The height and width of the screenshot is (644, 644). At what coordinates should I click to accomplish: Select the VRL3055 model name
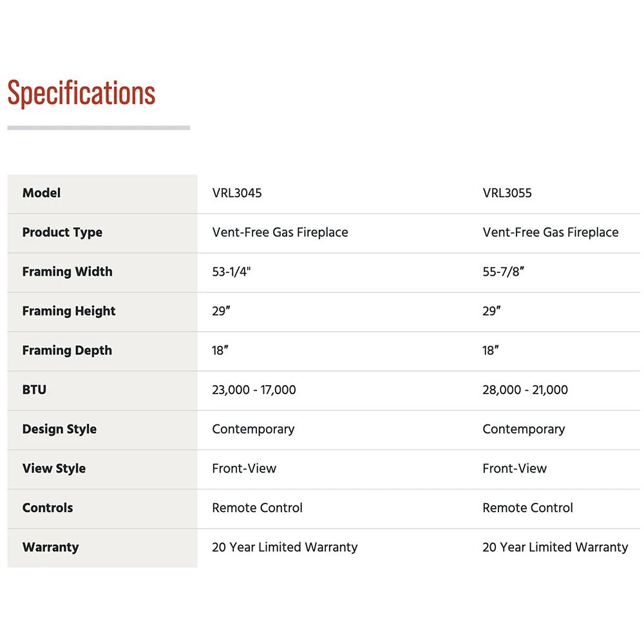[x=507, y=193]
